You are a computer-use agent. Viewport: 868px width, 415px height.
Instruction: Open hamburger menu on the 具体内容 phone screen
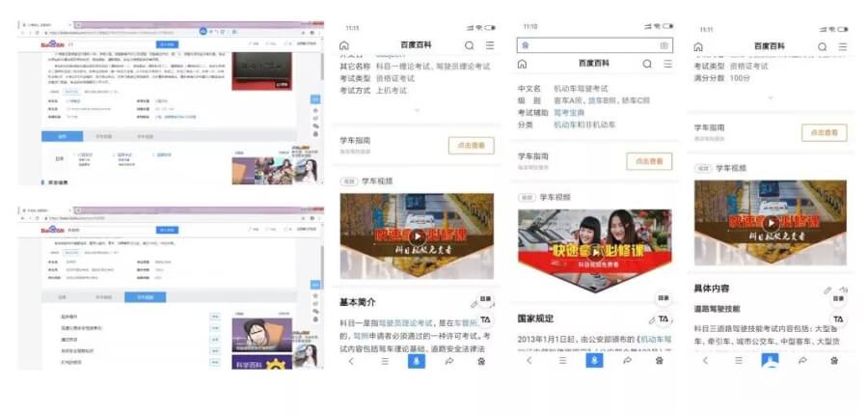tap(842, 45)
